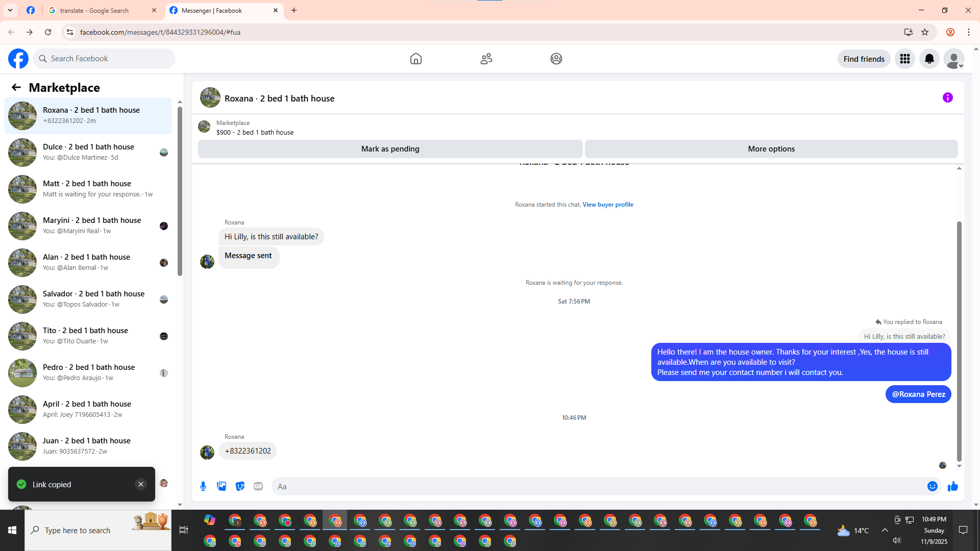Open the Groups icon in top navigation

[556, 59]
